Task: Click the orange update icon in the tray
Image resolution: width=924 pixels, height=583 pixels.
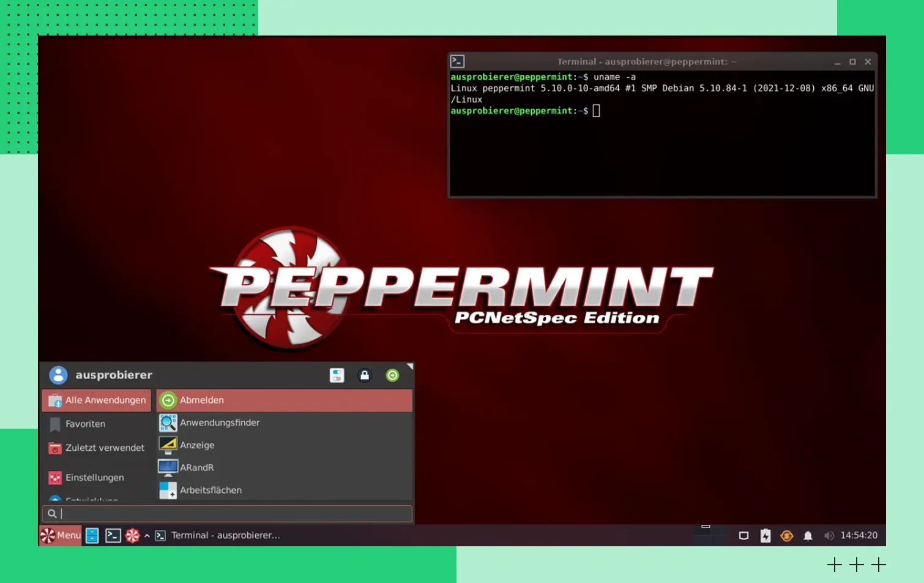Action: (787, 536)
